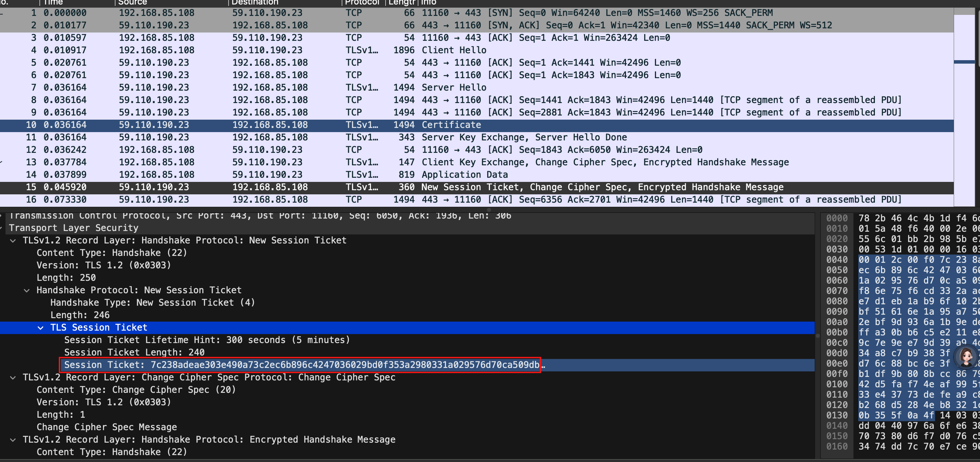Viewport: 980px width, 462px height.
Task: Select Session Ticket Lifetime Hint field
Action: (x=206, y=340)
